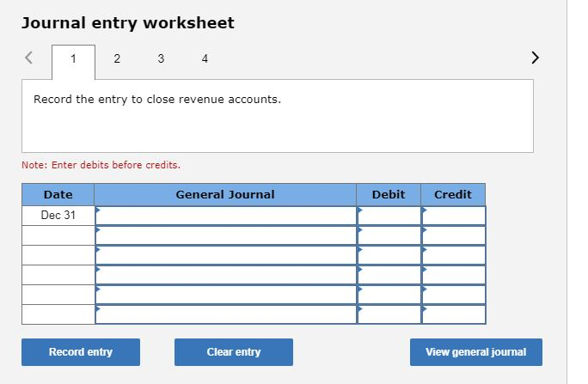Click the Debit cell in the third row
588x384 pixels.
(389, 255)
